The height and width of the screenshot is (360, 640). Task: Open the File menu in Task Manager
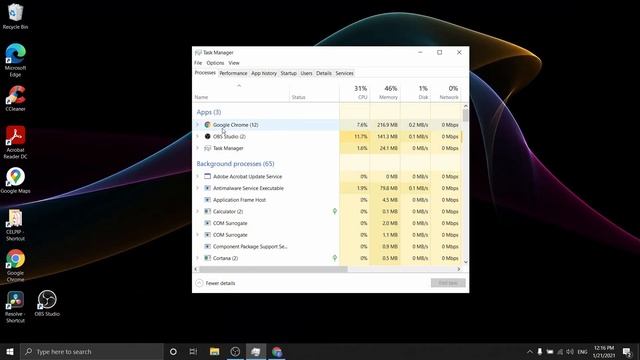click(x=198, y=63)
